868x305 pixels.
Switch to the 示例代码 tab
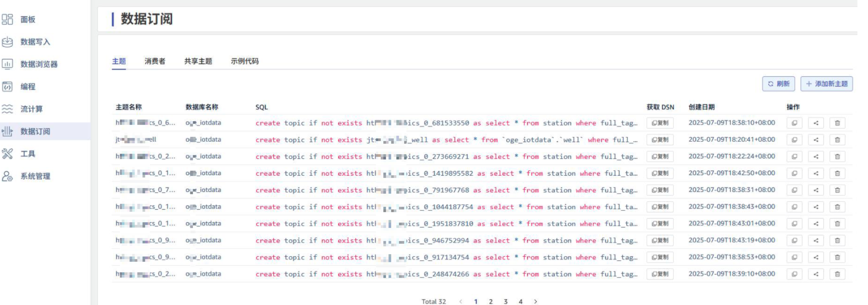click(x=245, y=61)
